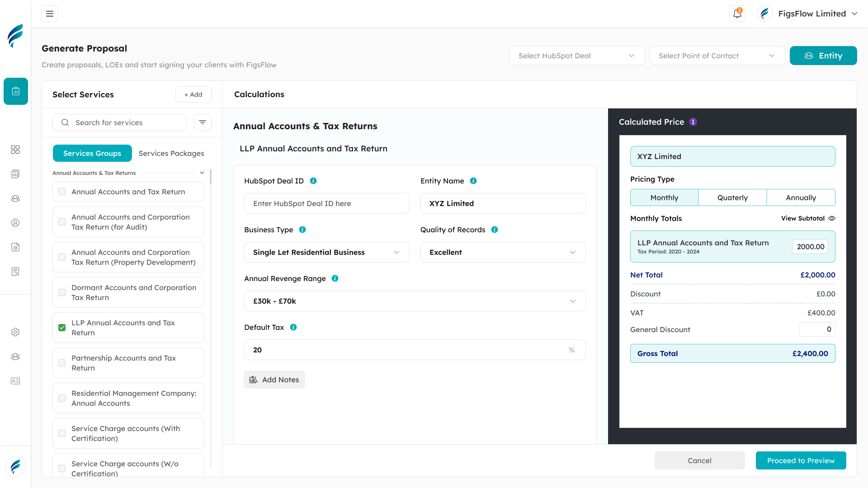The width and height of the screenshot is (868, 488).
Task: Click the hamburger menu icon
Action: point(50,14)
